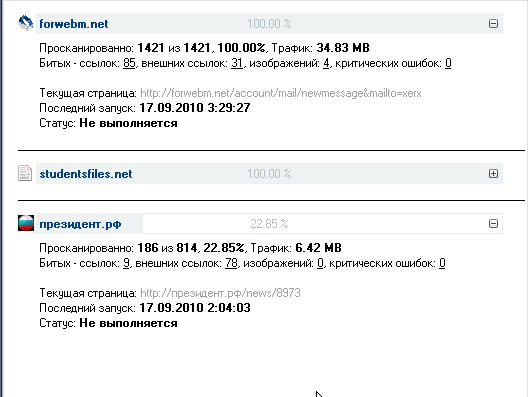
Task: Click the studentsfiles.net 100.00 % progress bar
Action: pos(269,173)
